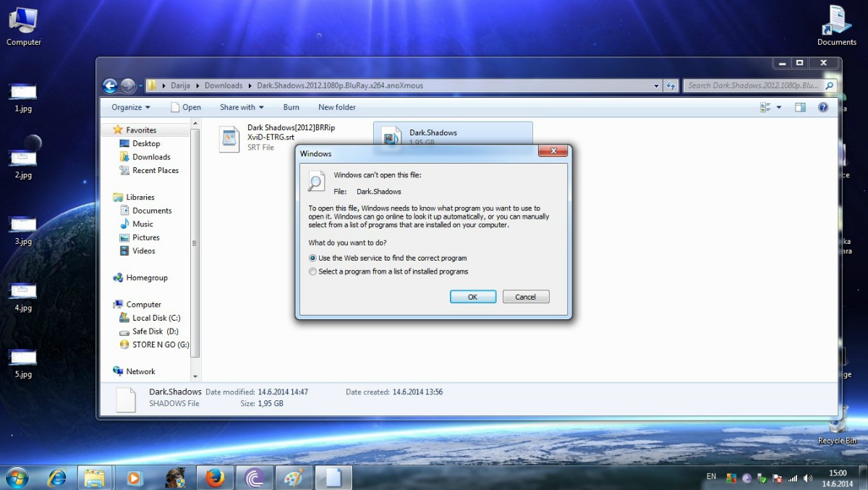The image size is (868, 490).
Task: Select 1.jpg on the desktop
Action: click(x=23, y=98)
